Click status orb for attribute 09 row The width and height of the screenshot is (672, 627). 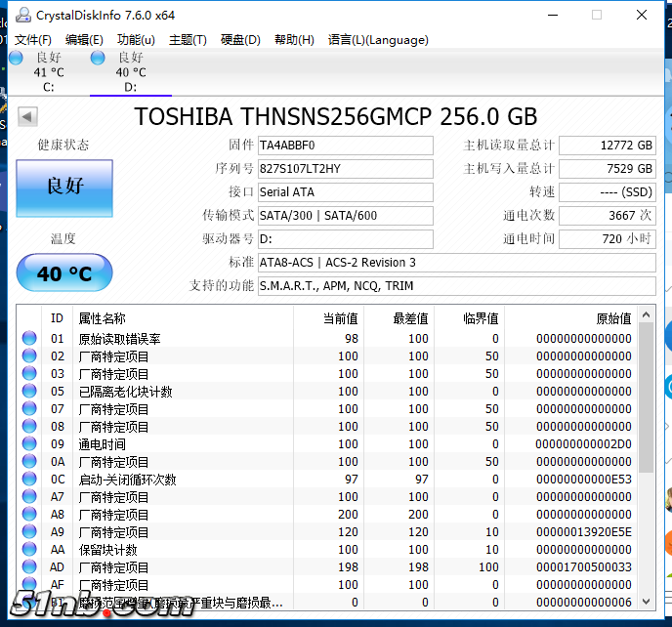pos(30,444)
